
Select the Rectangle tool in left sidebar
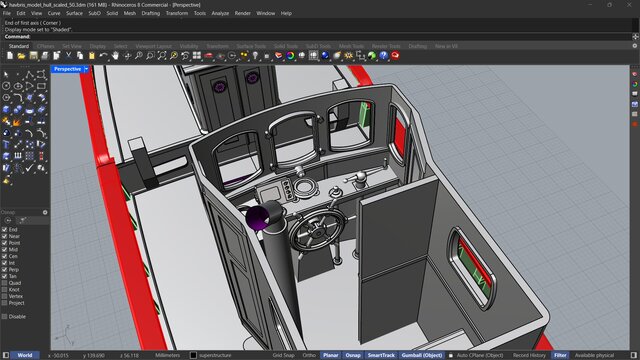click(x=41, y=86)
